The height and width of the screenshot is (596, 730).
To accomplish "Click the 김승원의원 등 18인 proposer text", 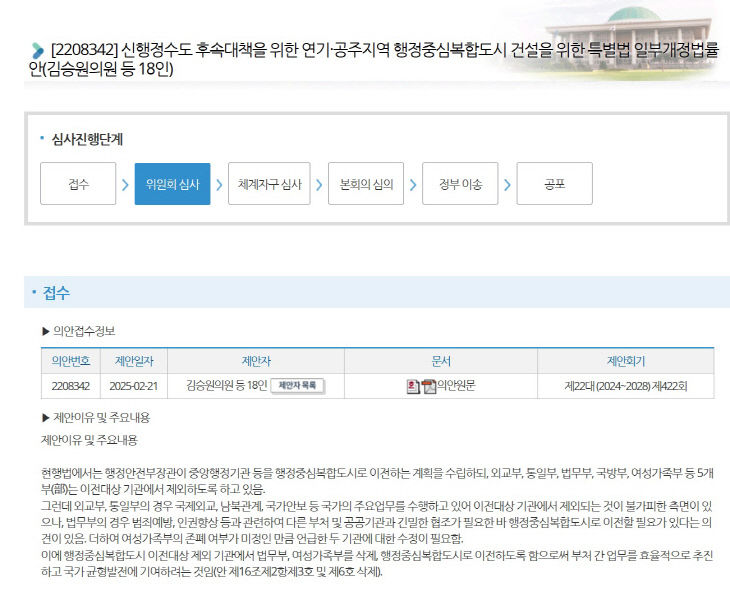I will click(x=227, y=386).
